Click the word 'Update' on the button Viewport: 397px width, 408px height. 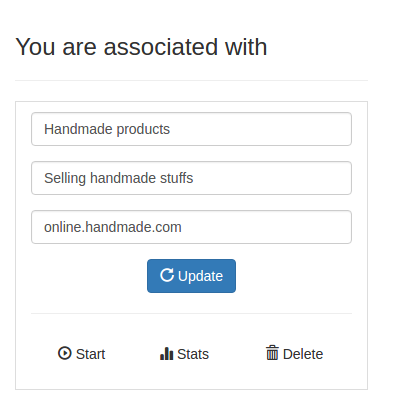tap(200, 276)
